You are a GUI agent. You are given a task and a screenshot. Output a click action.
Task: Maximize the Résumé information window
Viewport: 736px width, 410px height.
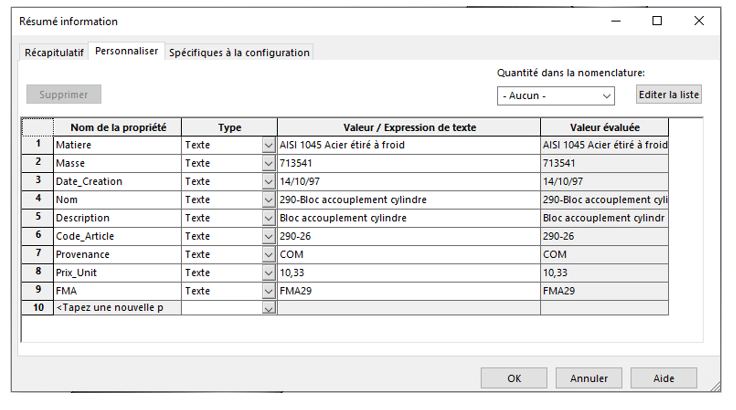pos(657,21)
